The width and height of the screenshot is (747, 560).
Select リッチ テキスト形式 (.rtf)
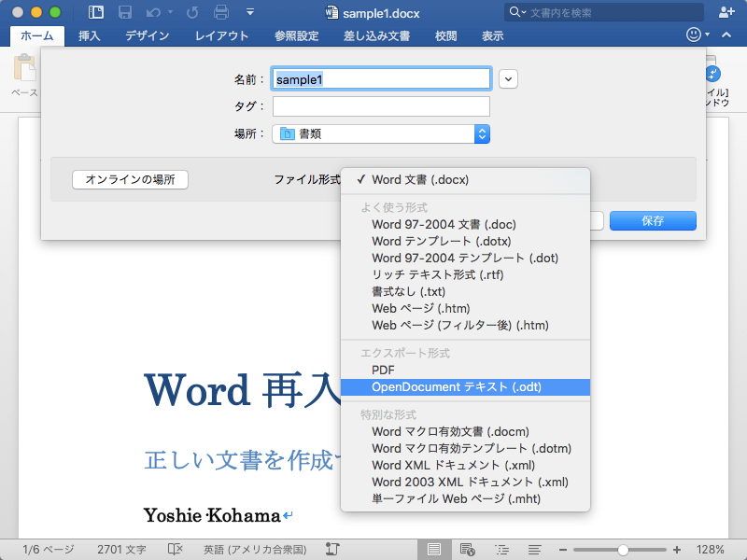[x=465, y=274]
